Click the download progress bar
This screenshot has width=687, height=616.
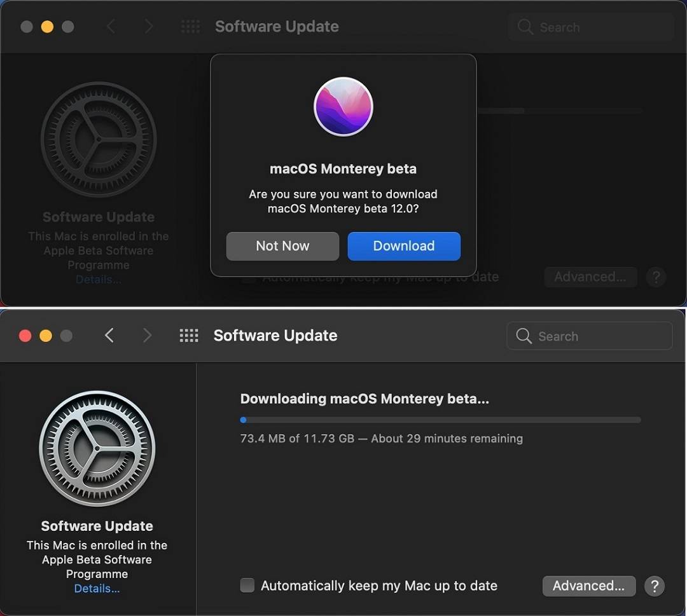pyautogui.click(x=440, y=420)
